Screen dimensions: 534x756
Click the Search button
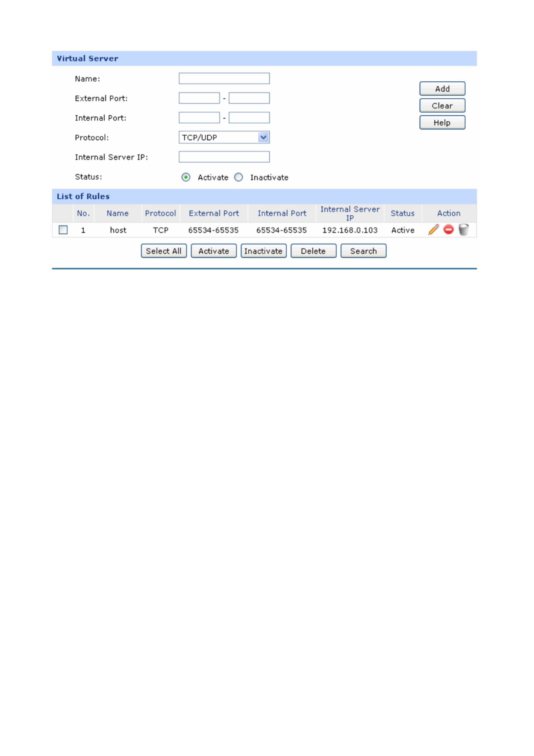tap(363, 251)
